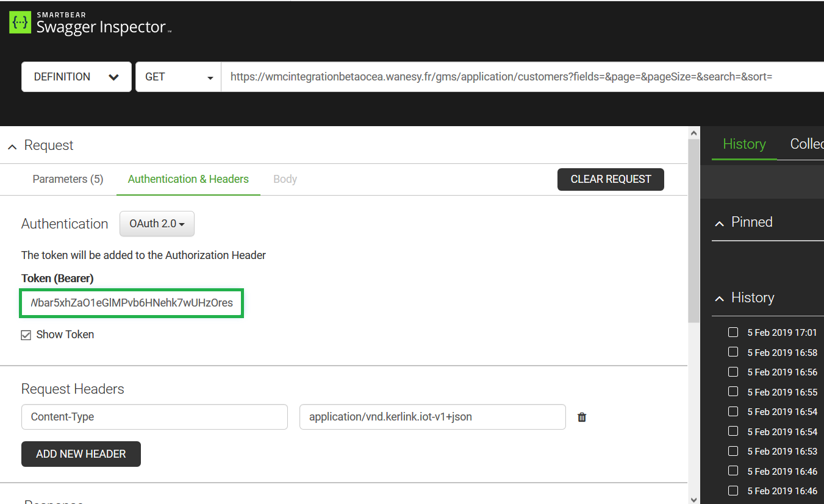Click the Token (Bearer) input field
824x504 pixels.
pyautogui.click(x=132, y=303)
